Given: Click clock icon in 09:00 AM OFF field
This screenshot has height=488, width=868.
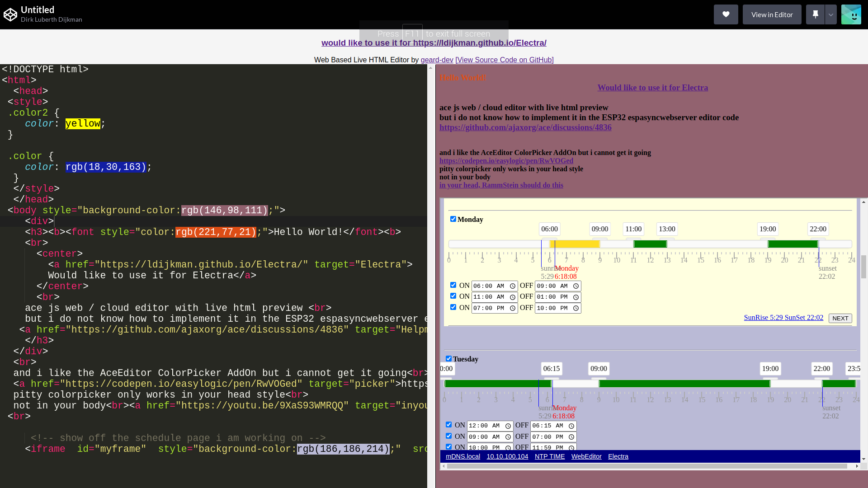Looking at the screenshot, I should 576,286.
